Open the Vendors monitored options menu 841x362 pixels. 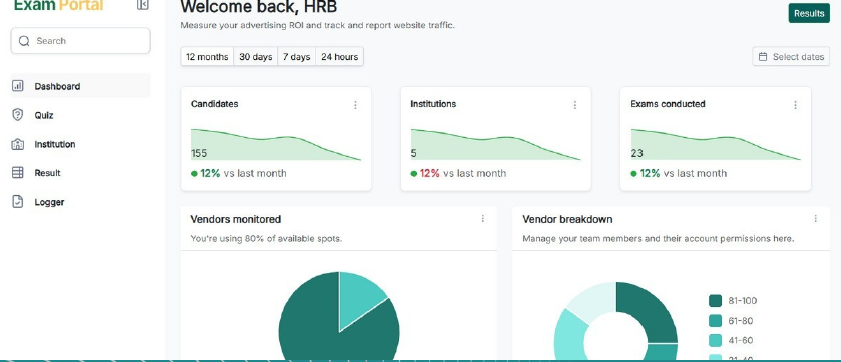483,219
